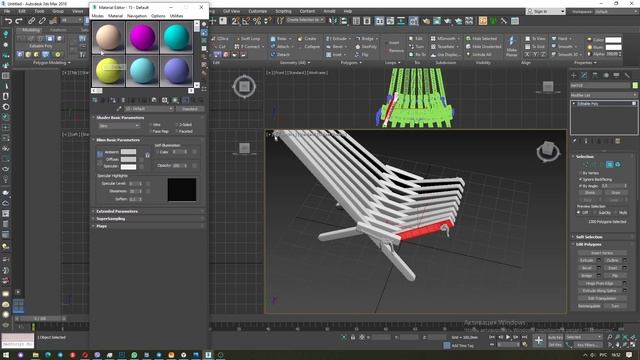Open the Create panel plus tab

point(573,75)
